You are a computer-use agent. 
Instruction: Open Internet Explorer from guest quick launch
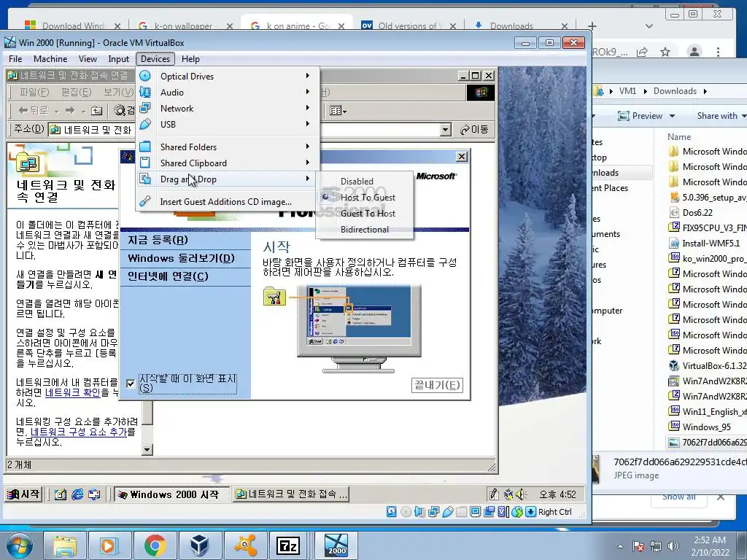(77, 495)
